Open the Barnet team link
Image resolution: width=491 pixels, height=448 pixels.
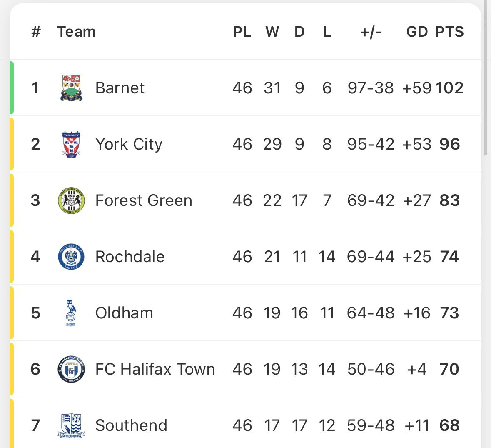point(120,88)
